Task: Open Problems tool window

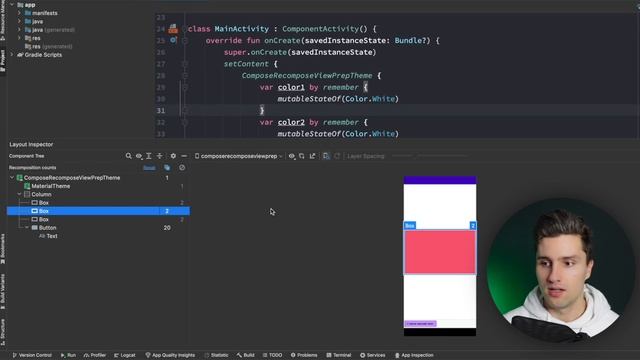Action: click(x=304, y=355)
